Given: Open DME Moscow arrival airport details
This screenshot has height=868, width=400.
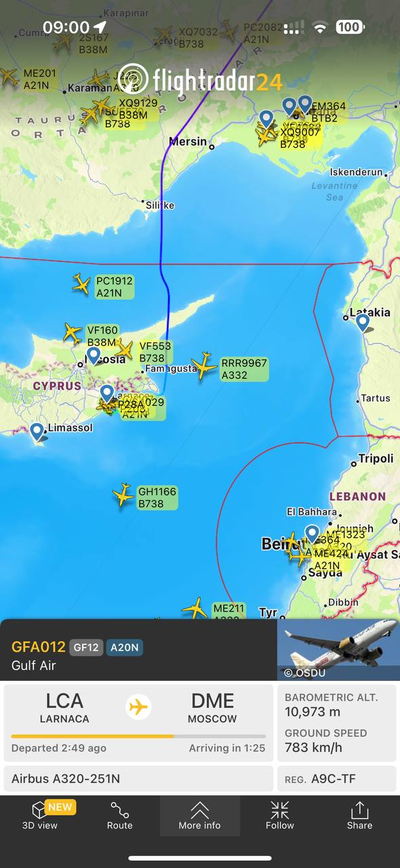Looking at the screenshot, I should pos(212,707).
